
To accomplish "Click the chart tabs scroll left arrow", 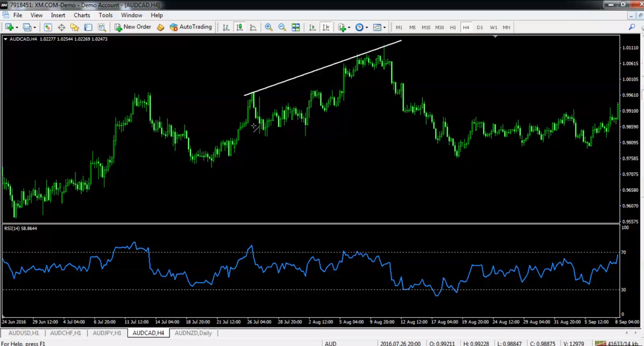I will coord(627,333).
